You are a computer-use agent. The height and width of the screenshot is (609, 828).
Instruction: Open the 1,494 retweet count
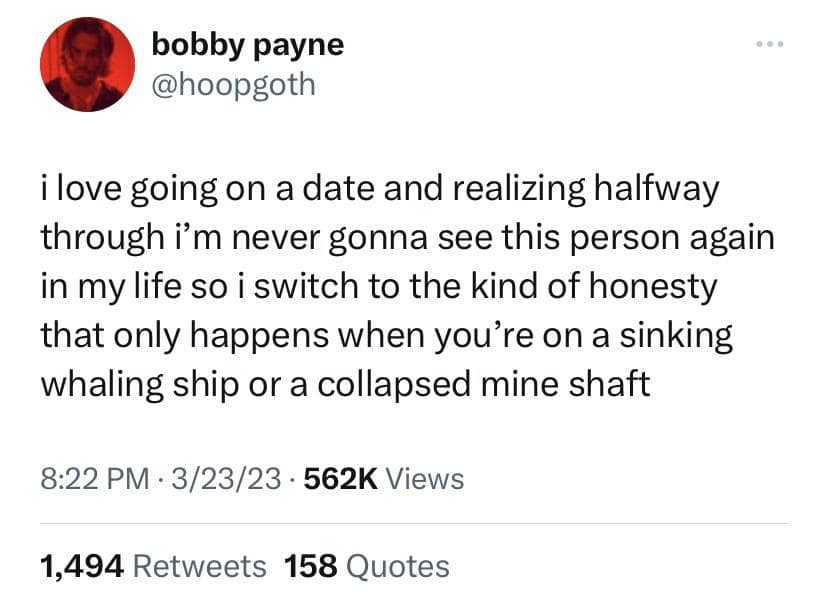[x=81, y=567]
